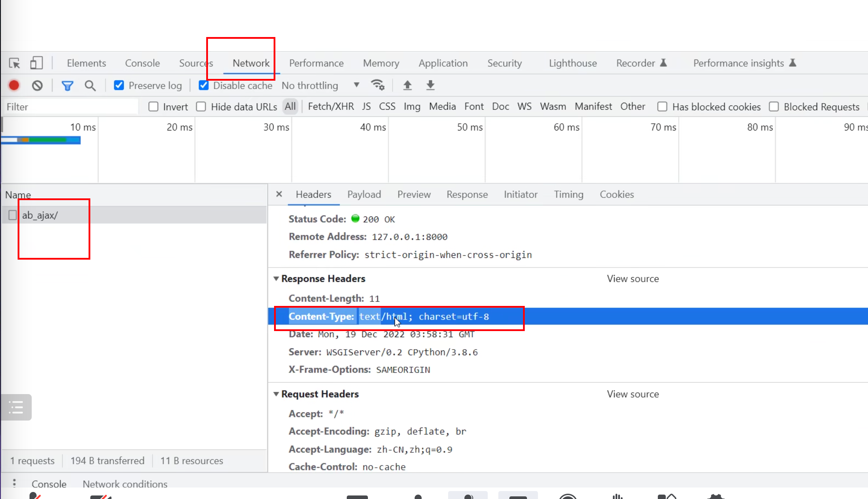Check Blocked Requests option
868x499 pixels.
[774, 107]
